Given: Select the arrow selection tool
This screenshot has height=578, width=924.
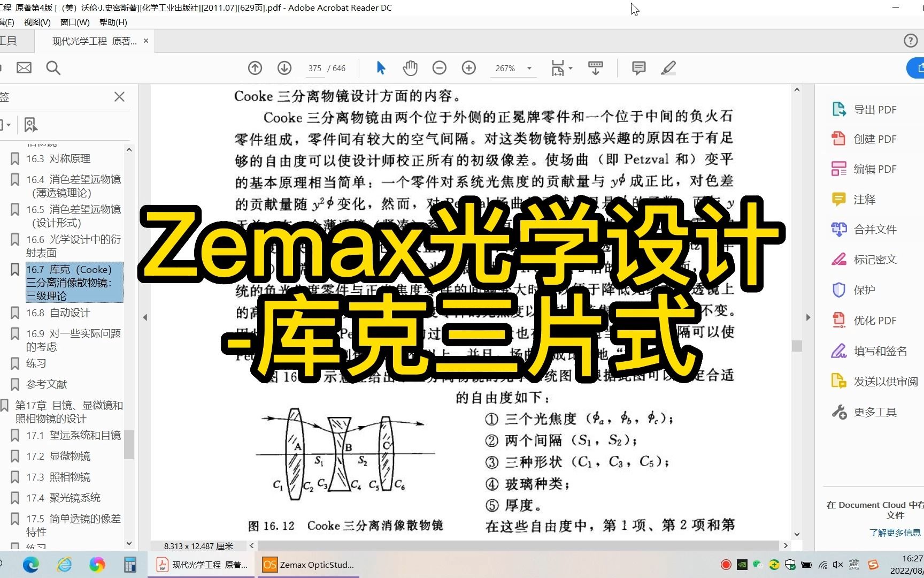Looking at the screenshot, I should (x=381, y=68).
